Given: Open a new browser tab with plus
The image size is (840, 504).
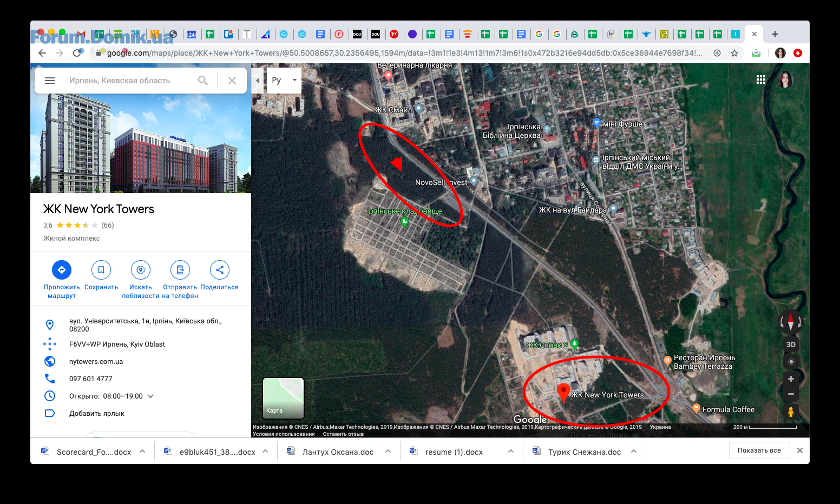Looking at the screenshot, I should pyautogui.click(x=775, y=34).
